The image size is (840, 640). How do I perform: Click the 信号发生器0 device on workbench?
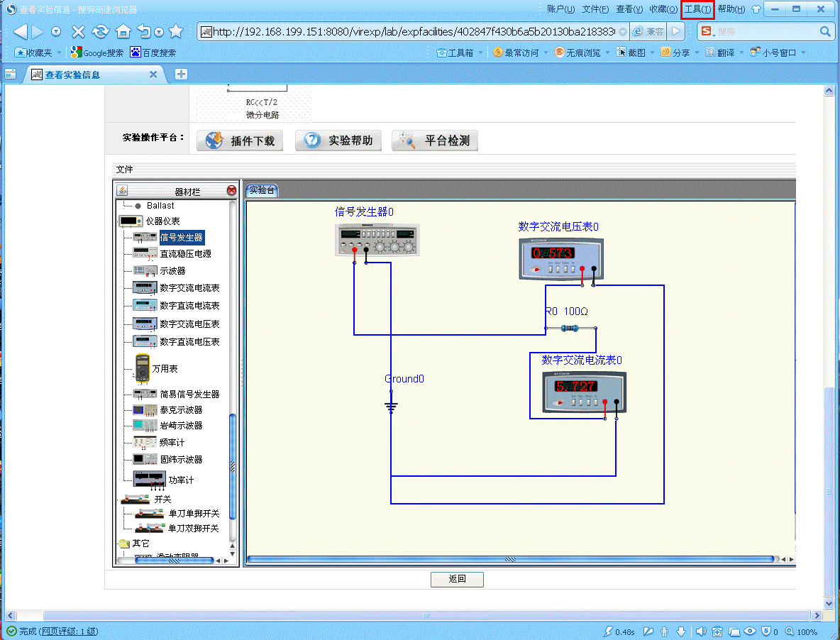(x=377, y=239)
